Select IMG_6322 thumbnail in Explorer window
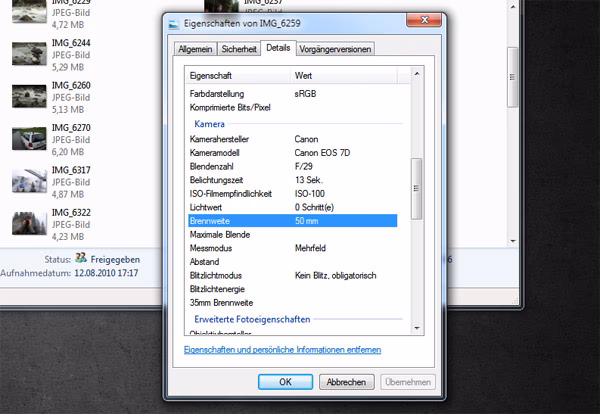 (29, 223)
